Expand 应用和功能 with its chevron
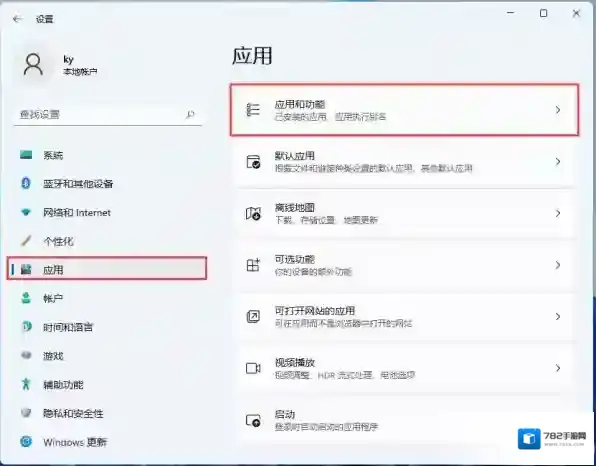Viewport: 596px width, 466px height. click(x=558, y=110)
